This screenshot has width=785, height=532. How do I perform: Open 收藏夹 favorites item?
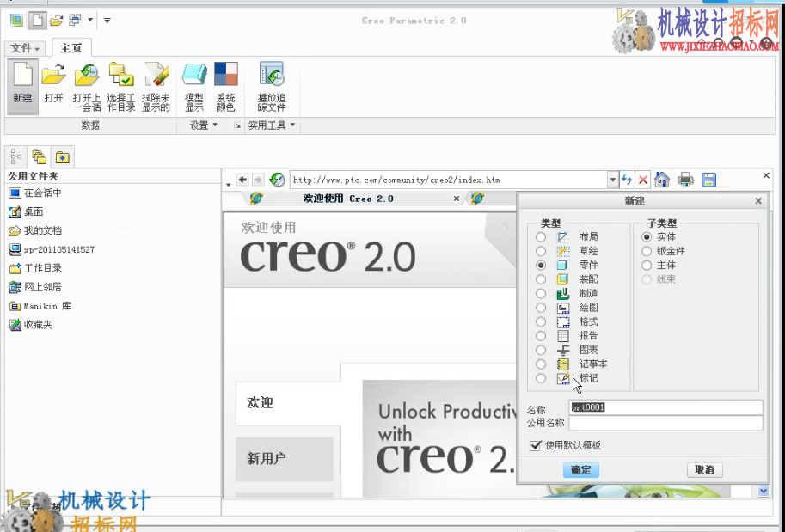[x=31, y=325]
